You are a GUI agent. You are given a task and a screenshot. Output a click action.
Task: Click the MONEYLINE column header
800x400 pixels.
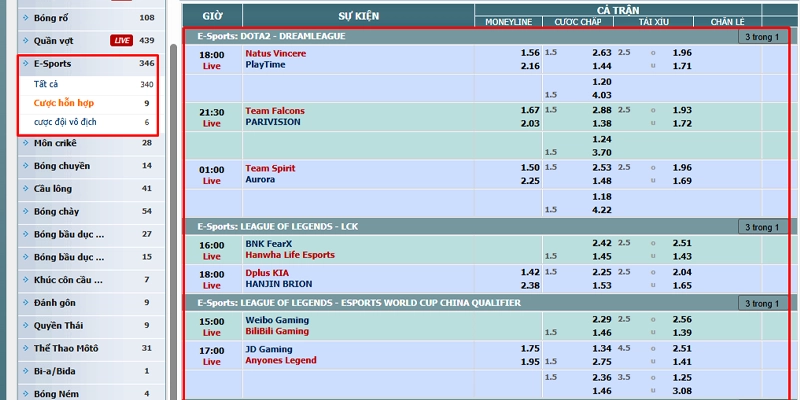508,22
